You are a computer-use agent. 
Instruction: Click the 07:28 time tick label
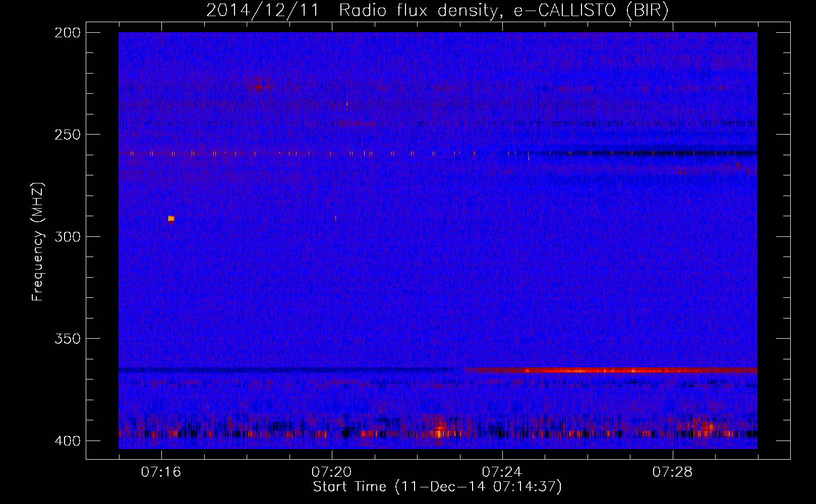click(x=672, y=472)
